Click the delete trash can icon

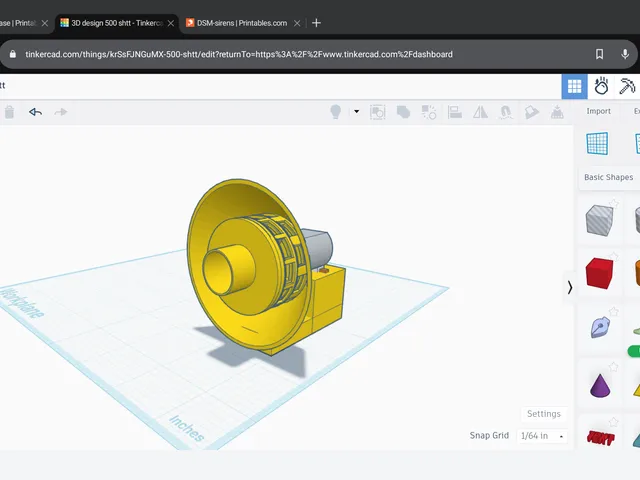(9, 112)
